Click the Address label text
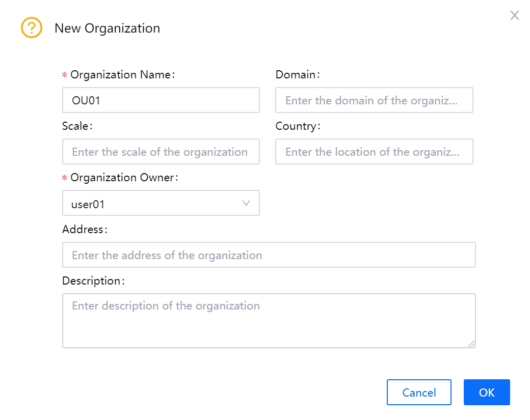The width and height of the screenshot is (530, 420). (x=83, y=230)
